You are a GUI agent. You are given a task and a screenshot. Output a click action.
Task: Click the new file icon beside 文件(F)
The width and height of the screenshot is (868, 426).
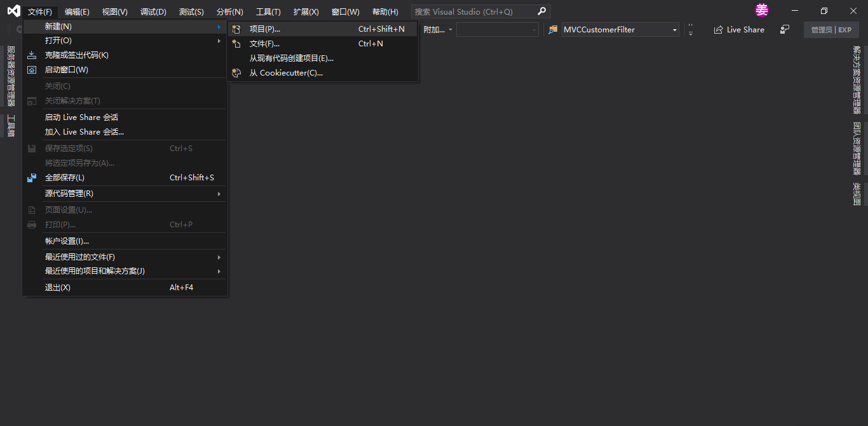click(x=236, y=44)
